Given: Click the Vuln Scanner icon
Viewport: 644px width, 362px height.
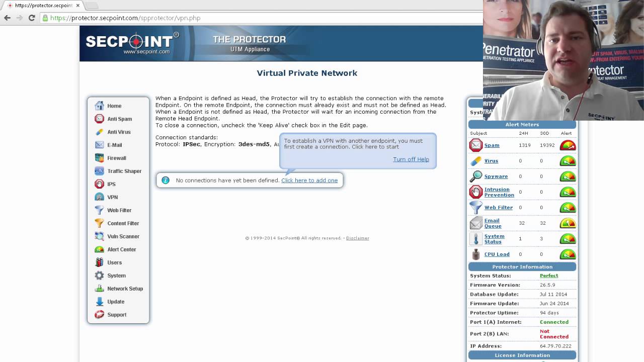Looking at the screenshot, I should click(99, 236).
